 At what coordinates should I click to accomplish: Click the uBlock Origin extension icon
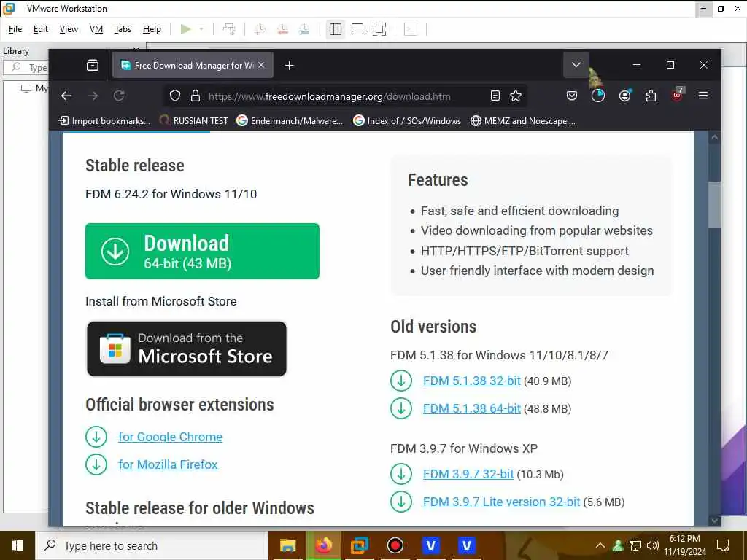[x=677, y=95]
